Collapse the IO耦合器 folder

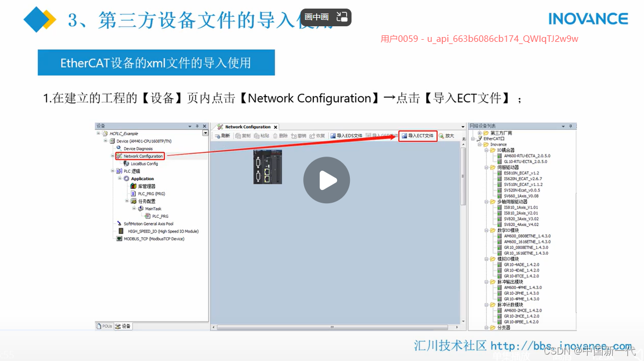coord(486,150)
